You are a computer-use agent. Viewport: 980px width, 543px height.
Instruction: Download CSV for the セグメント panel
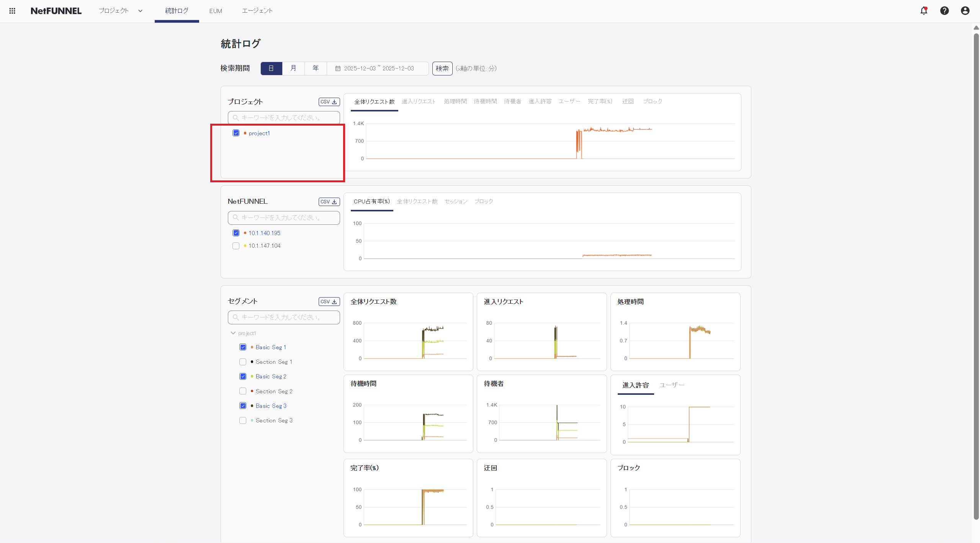coord(329,302)
